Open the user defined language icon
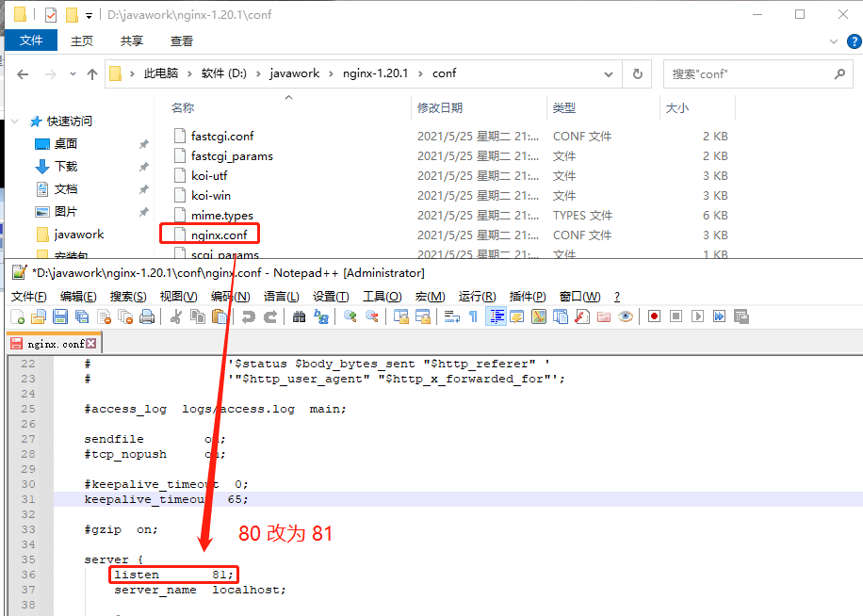 click(x=517, y=316)
